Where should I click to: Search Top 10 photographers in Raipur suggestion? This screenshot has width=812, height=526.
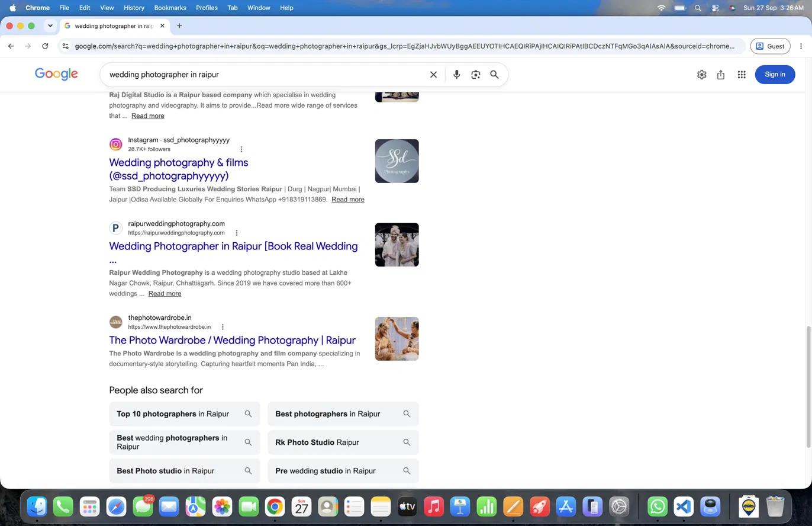pyautogui.click(x=185, y=414)
